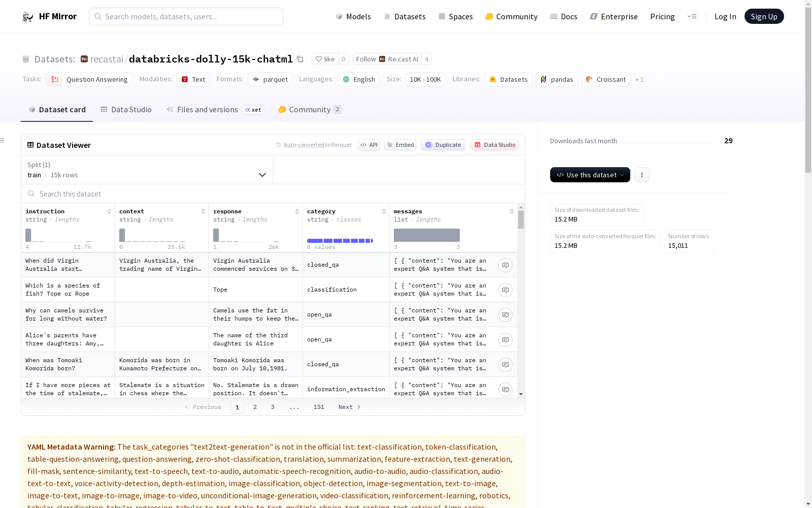Filter by Question Answering task tag
This screenshot has width=812, height=508.
point(89,79)
